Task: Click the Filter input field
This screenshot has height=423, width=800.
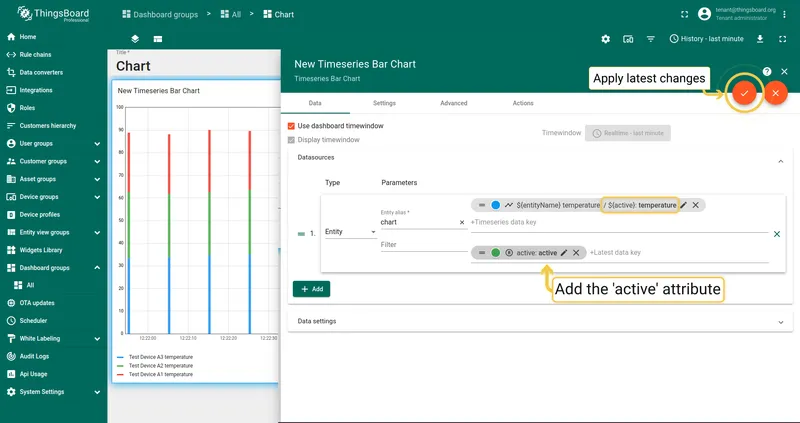Action: tap(423, 245)
